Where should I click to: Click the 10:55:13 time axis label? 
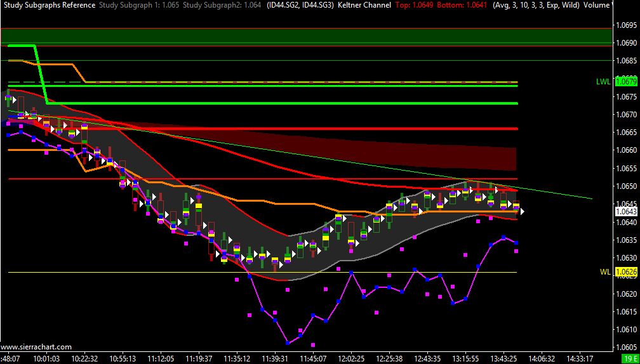[123, 358]
